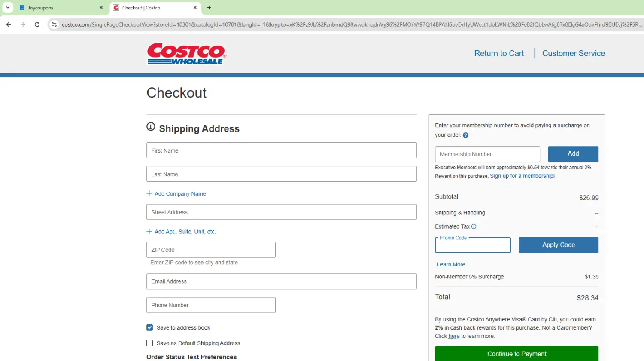Click the Subtotal amount $26.99

point(589,198)
